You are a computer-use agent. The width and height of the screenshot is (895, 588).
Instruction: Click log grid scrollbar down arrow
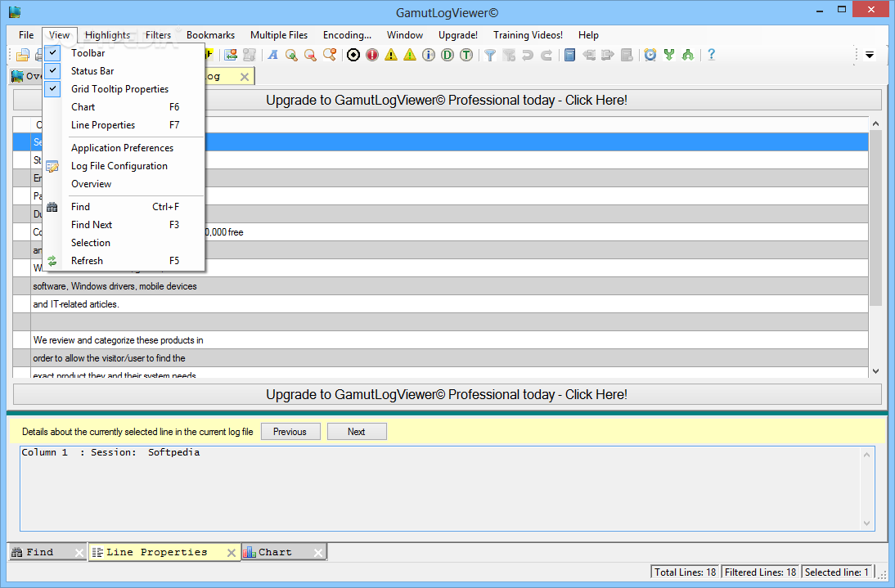point(876,371)
